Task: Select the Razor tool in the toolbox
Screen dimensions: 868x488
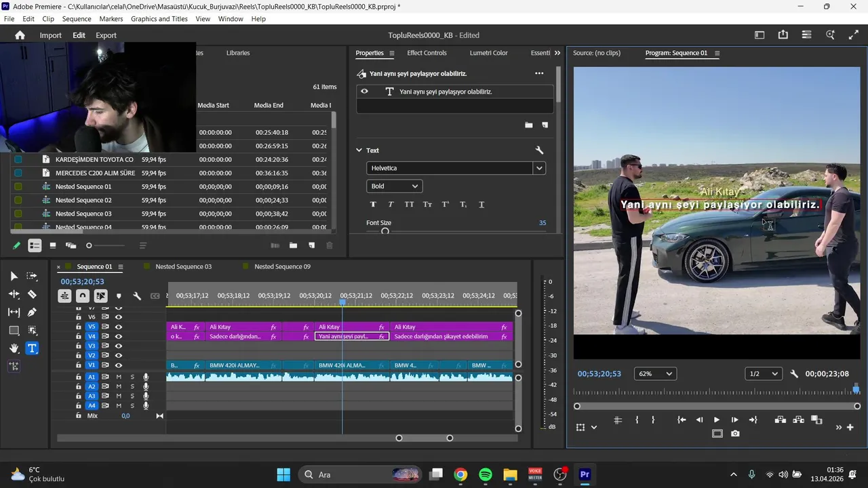Action: click(32, 294)
